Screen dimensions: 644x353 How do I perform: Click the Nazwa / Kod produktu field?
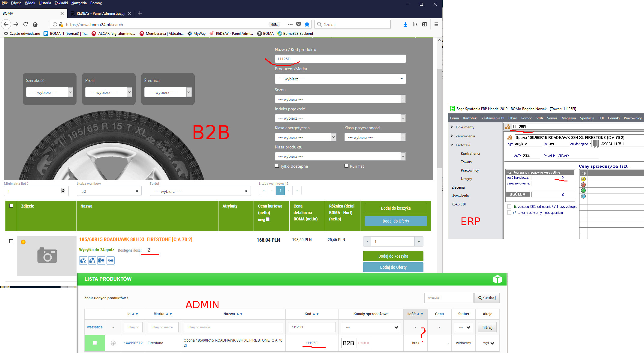tap(340, 59)
